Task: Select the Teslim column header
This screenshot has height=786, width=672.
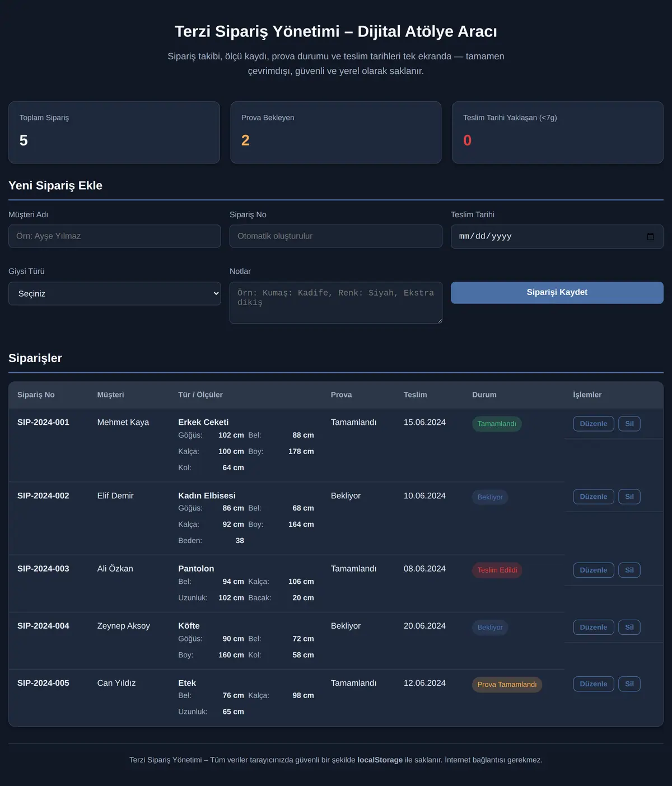Action: [415, 395]
